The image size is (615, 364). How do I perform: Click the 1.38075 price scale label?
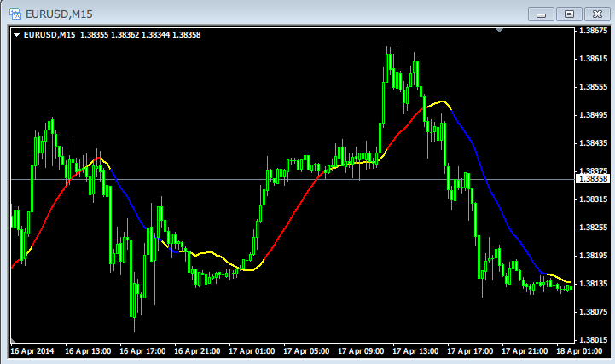[x=594, y=312]
